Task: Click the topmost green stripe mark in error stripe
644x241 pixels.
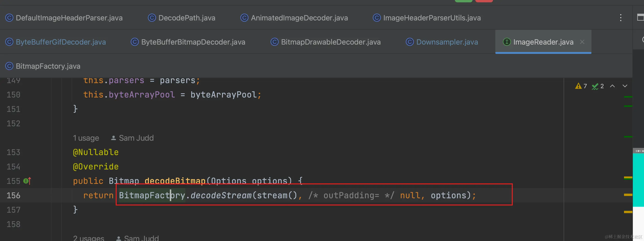Action: (x=628, y=97)
